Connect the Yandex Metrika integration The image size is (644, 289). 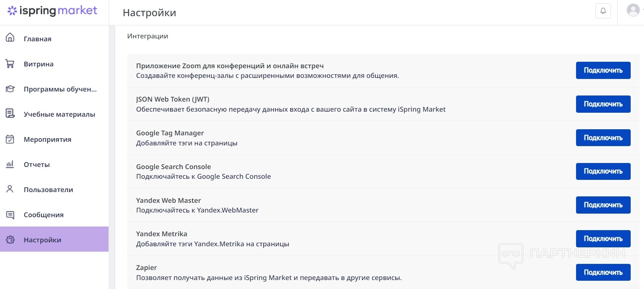pos(603,239)
